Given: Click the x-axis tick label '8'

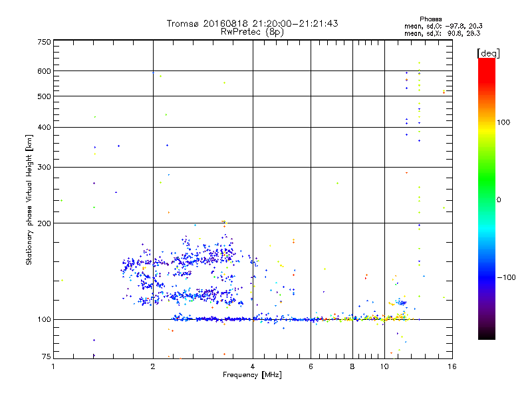Looking at the screenshot, I should tap(352, 366).
